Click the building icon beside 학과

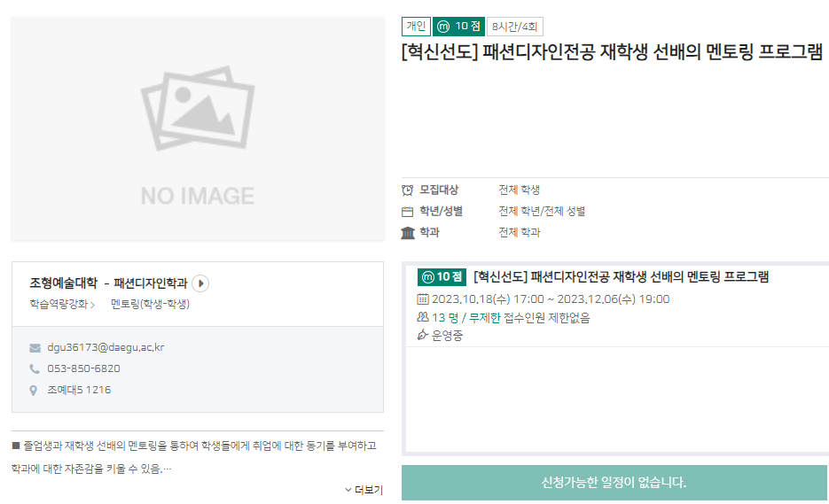(x=408, y=233)
